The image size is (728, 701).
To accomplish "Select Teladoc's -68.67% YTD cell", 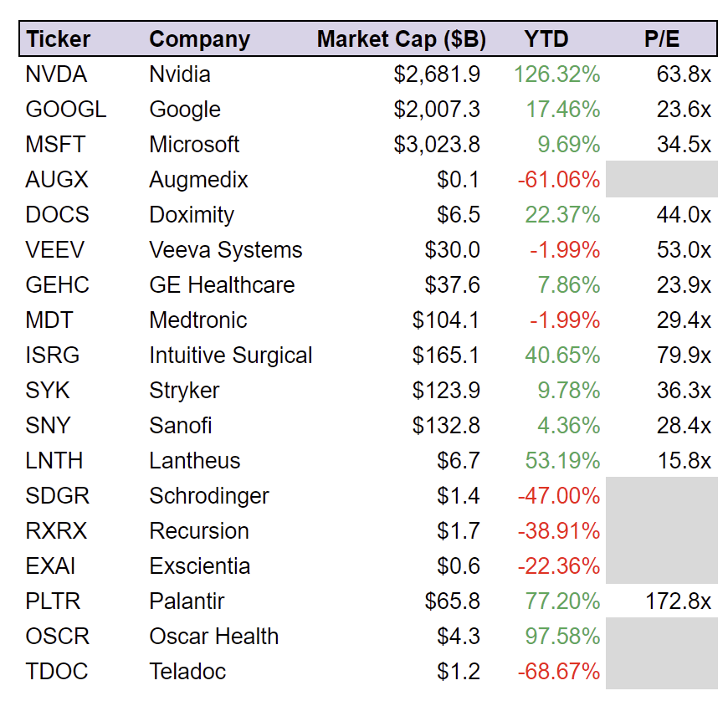I will coord(559,672).
